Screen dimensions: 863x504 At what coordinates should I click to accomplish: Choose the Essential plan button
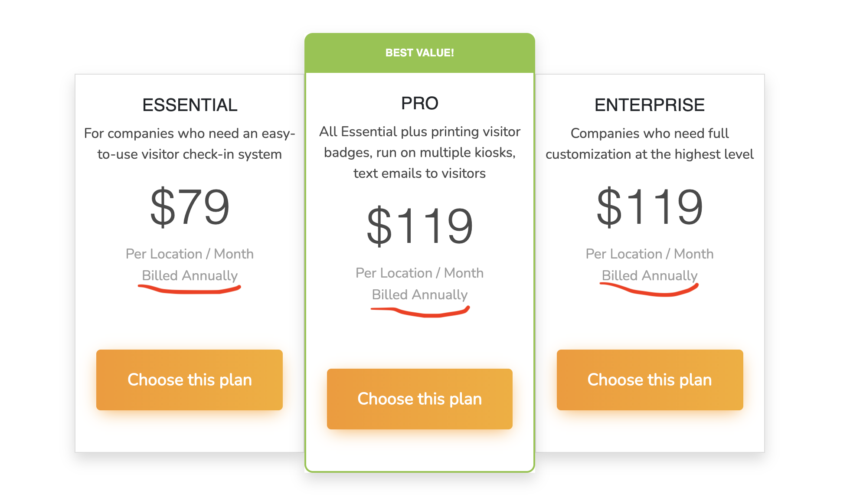pyautogui.click(x=190, y=380)
